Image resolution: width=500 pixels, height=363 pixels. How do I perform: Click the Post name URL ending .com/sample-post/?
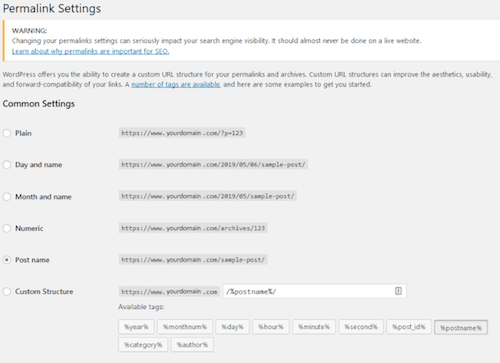[x=193, y=260]
